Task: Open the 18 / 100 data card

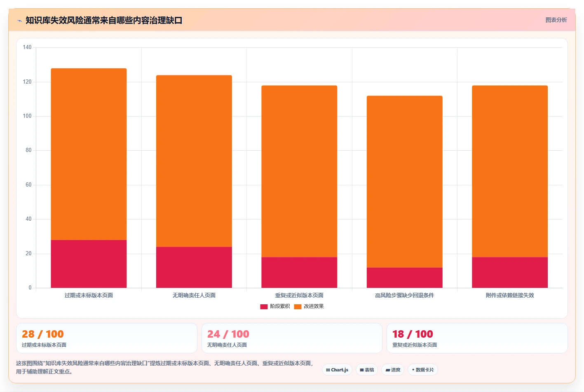Action: pyautogui.click(x=477, y=338)
